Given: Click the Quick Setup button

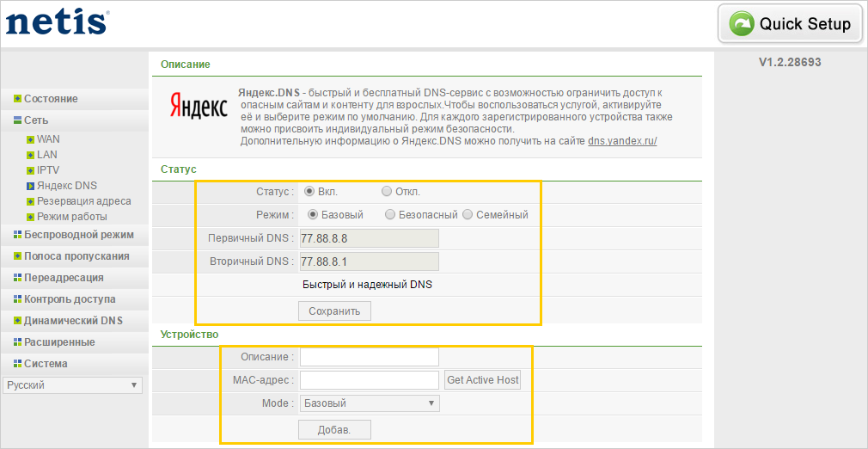Looking at the screenshot, I should (791, 24).
